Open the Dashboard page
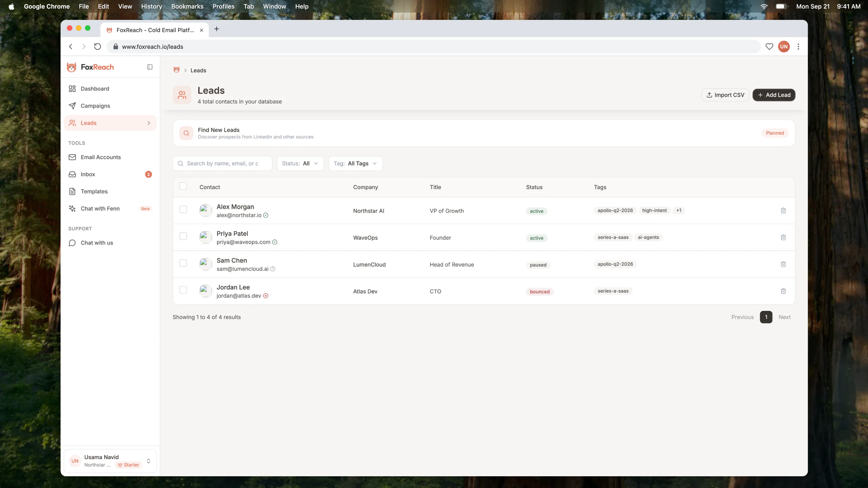The height and width of the screenshot is (488, 868). pos(110,89)
